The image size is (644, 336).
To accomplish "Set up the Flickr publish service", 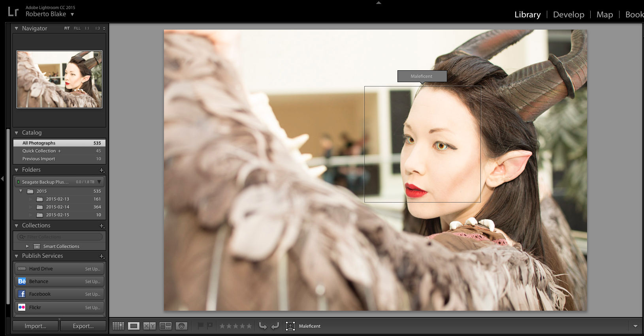I will 93,308.
